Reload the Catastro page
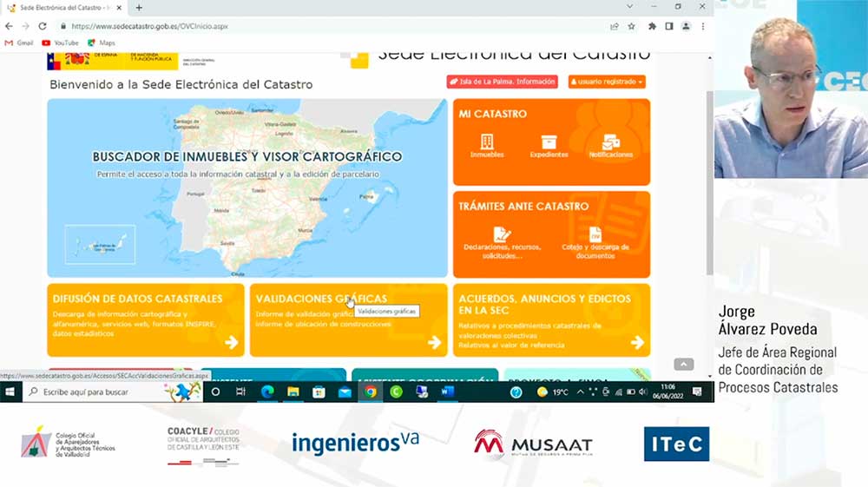This screenshot has height=487, width=868. 42,26
